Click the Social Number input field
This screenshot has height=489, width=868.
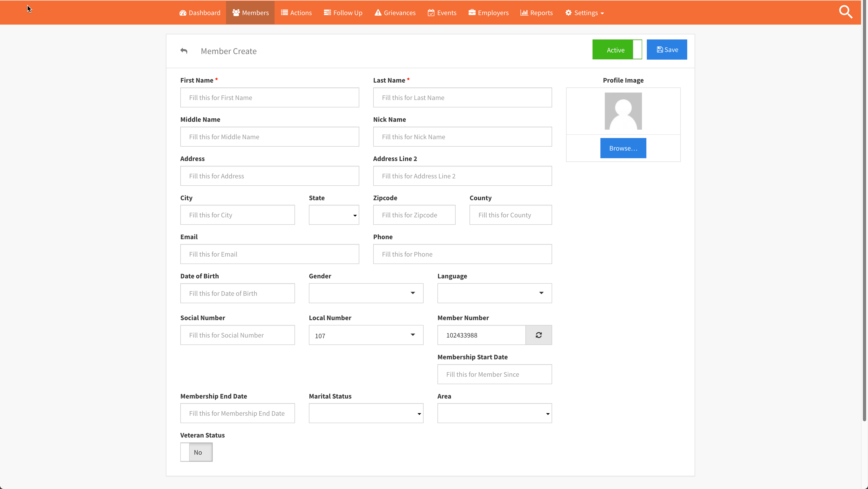coord(238,335)
